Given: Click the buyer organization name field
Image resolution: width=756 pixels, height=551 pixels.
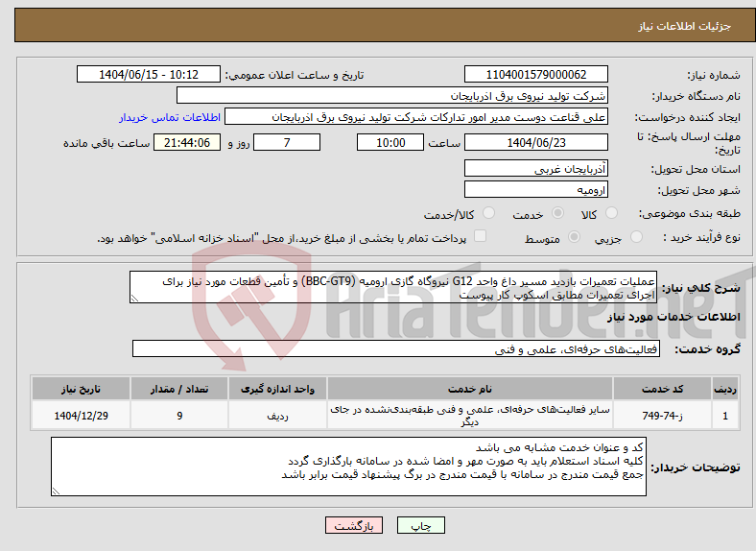Looking at the screenshot, I should tap(392, 96).
